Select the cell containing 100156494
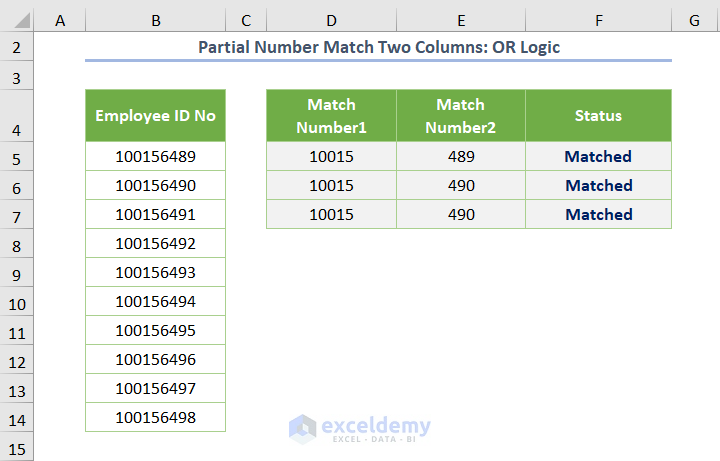 tap(155, 302)
